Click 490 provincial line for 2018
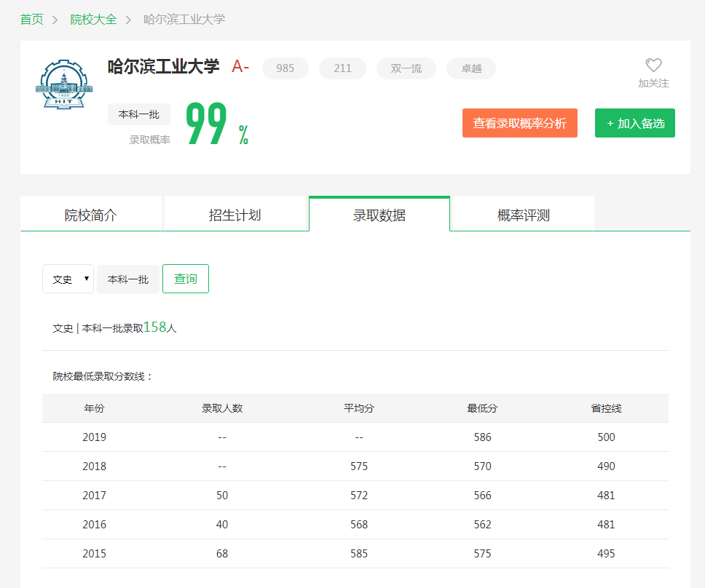 click(x=606, y=466)
